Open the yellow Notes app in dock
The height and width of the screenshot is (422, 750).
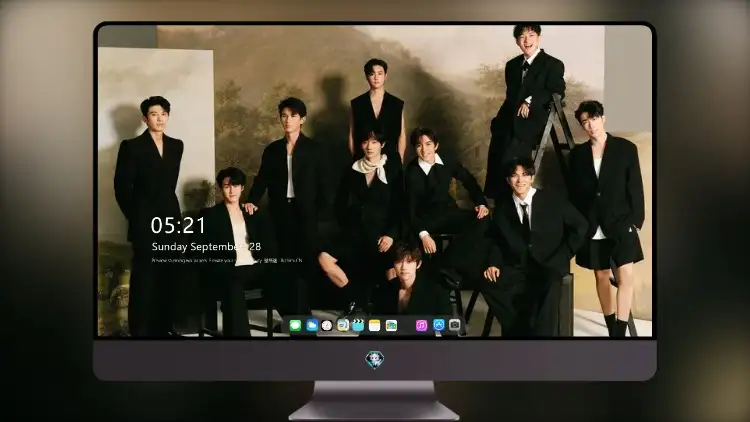coord(375,325)
